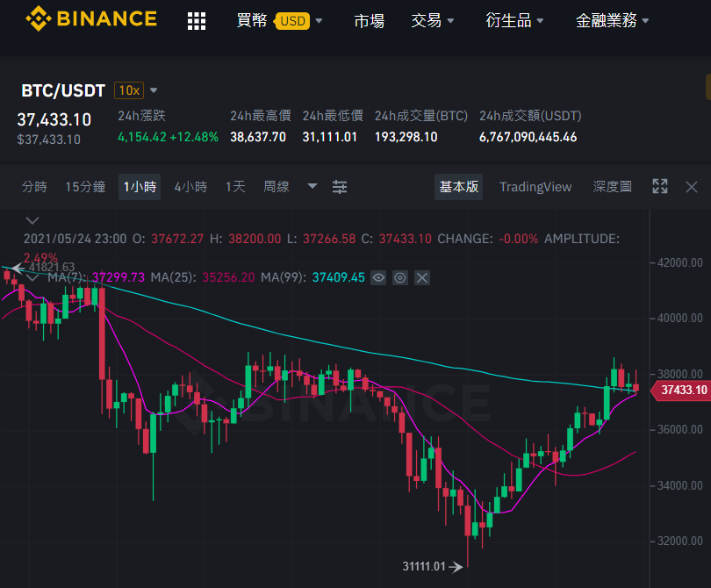Open the BTC/USDT pair selector arrow
The image size is (711, 588).
click(x=154, y=90)
